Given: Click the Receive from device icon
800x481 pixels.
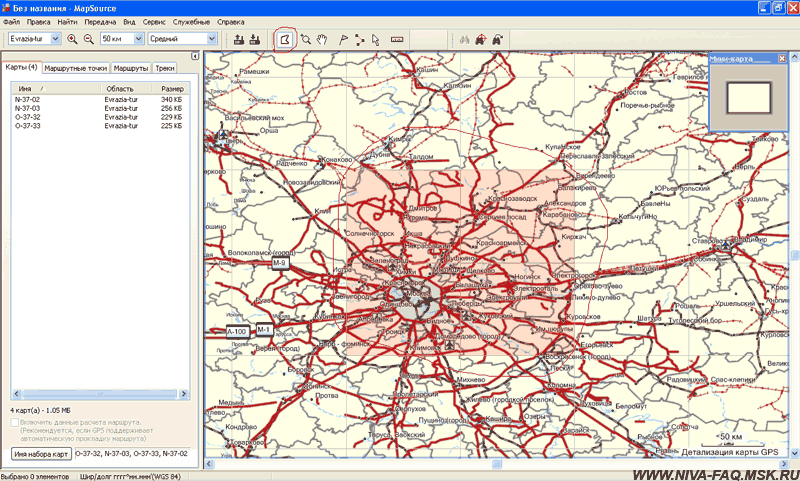Looking at the screenshot, I should coord(255,39).
